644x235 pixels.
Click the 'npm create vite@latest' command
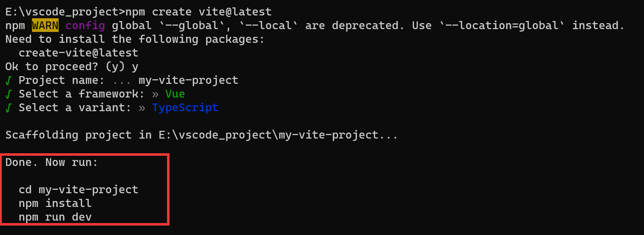[x=199, y=12]
